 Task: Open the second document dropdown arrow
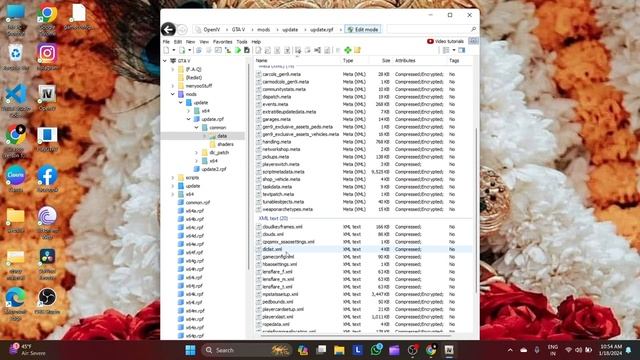[x=189, y=50]
